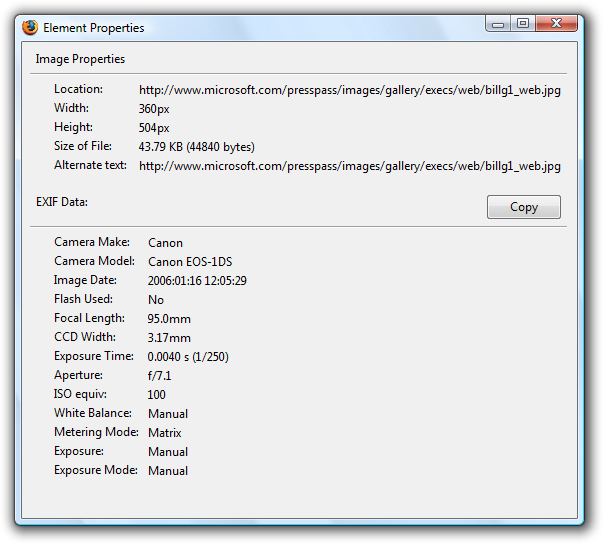
Task: Click the Element Properties window title
Action: tap(94, 28)
